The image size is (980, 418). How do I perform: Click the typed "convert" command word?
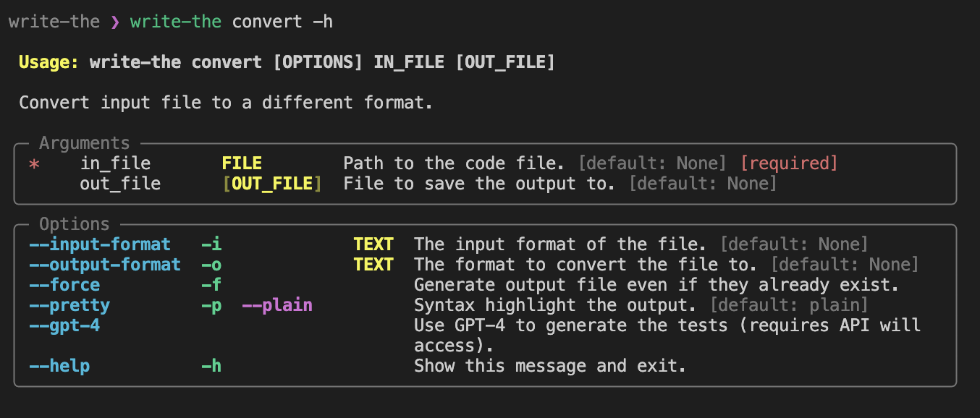pos(267,22)
